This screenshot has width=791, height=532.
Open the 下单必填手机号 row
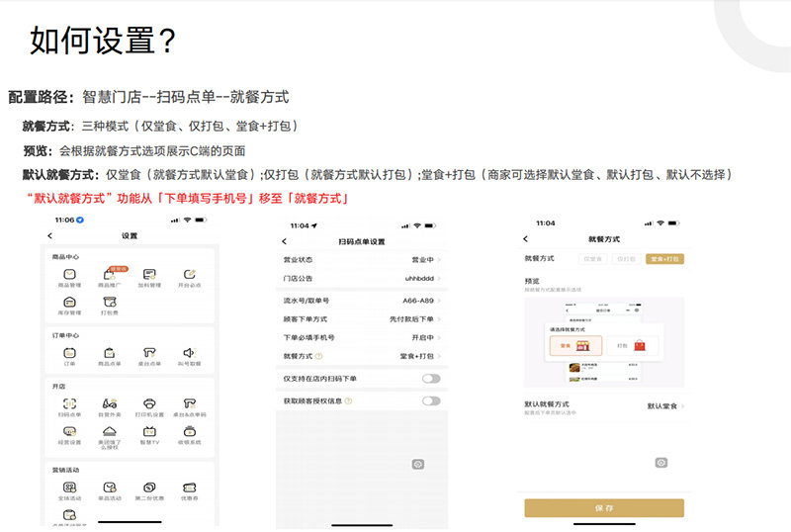[x=362, y=337]
